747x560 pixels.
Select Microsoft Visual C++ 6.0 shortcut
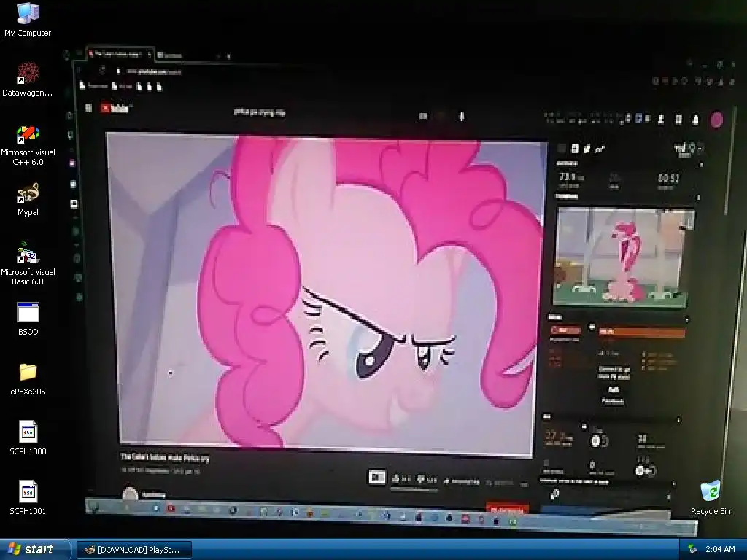coord(28,145)
